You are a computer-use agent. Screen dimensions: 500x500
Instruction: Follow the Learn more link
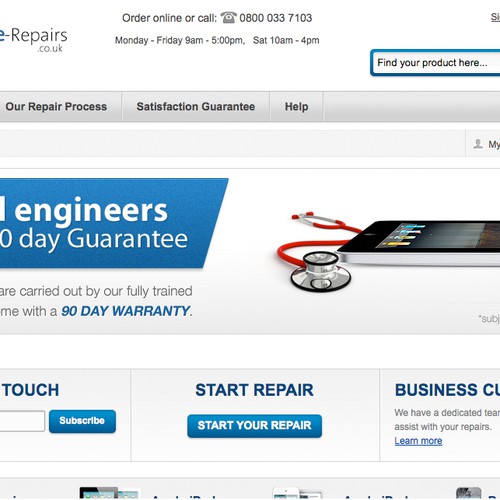click(x=418, y=441)
